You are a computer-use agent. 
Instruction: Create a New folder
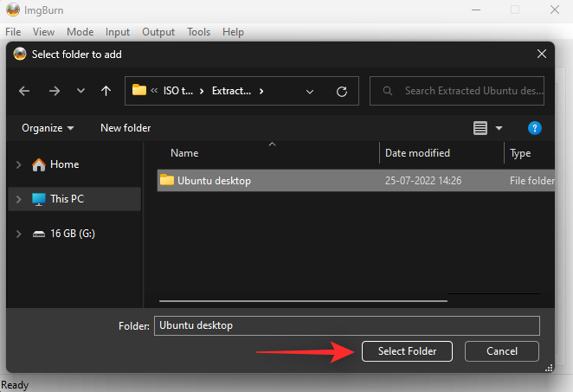point(126,128)
